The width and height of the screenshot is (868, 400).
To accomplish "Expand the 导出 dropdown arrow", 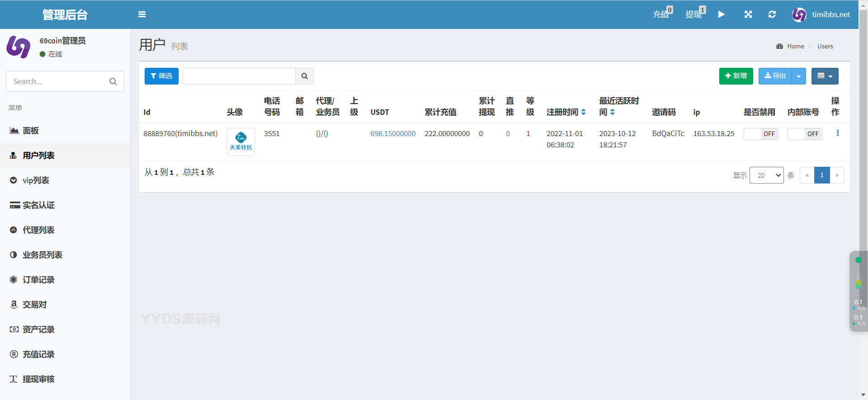I will coord(799,76).
